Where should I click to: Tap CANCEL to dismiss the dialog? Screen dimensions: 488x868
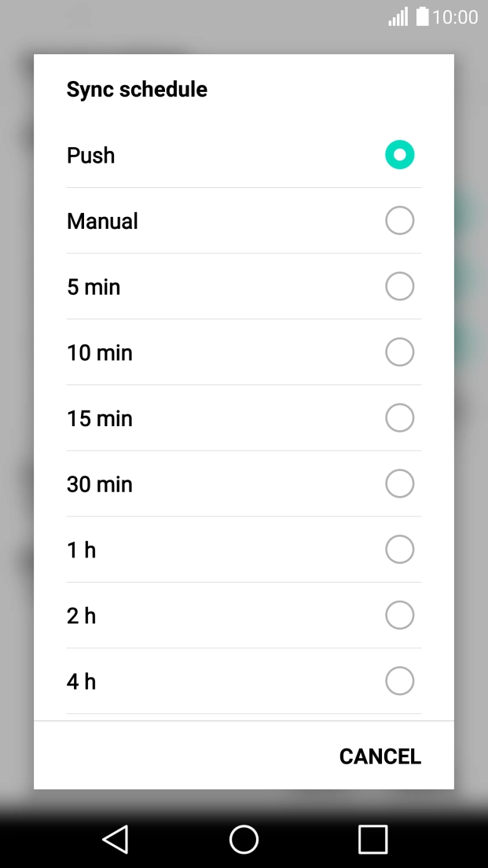coord(380,756)
